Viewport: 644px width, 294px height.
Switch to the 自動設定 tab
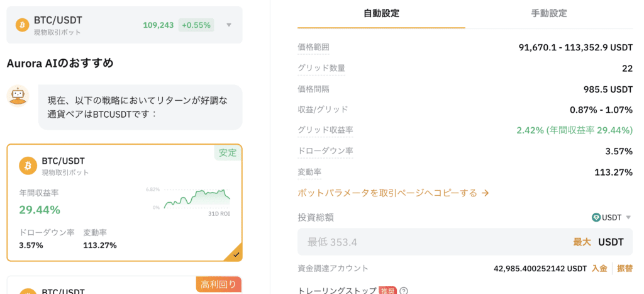tap(381, 13)
